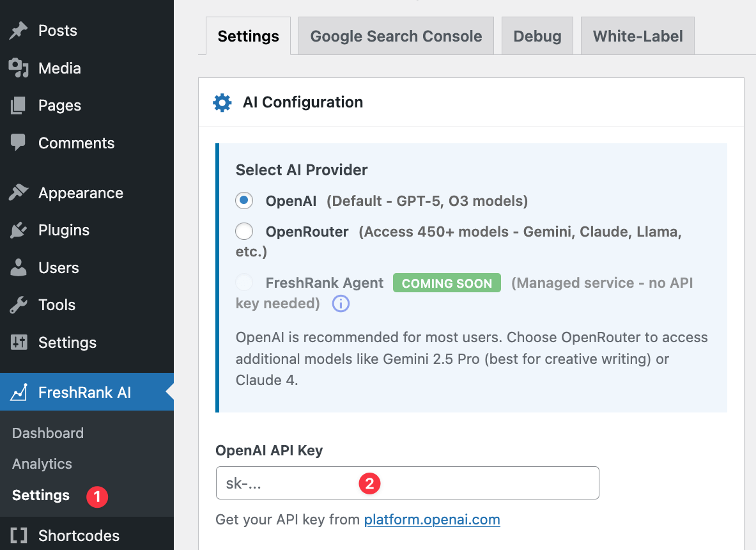Open Media via its sidebar icon

19,68
